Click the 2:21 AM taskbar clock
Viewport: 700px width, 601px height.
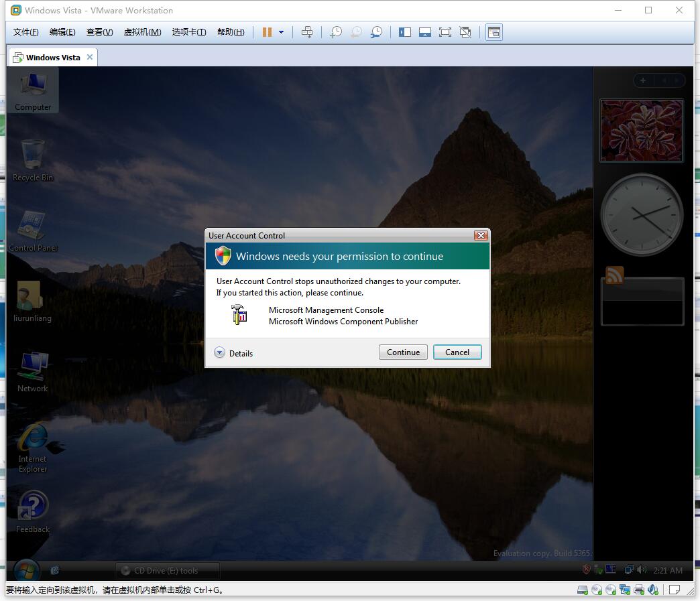pyautogui.click(x=668, y=570)
